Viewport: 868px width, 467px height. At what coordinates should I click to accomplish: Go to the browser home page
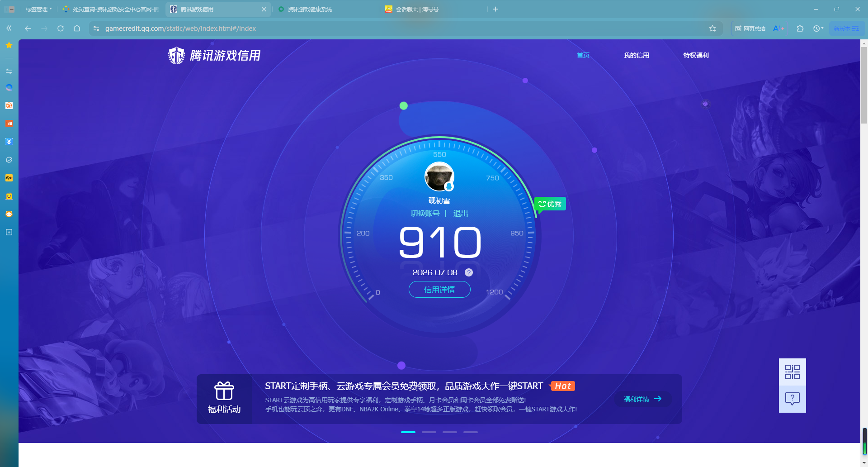[x=77, y=29]
